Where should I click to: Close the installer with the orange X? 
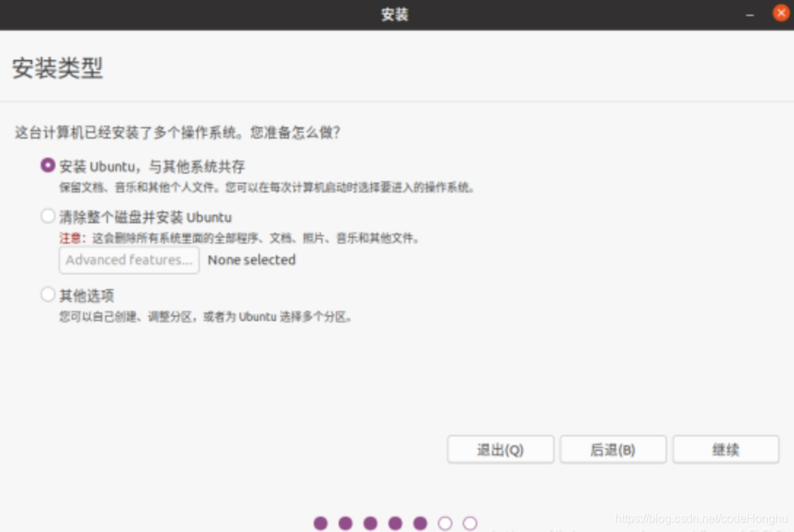point(781,13)
